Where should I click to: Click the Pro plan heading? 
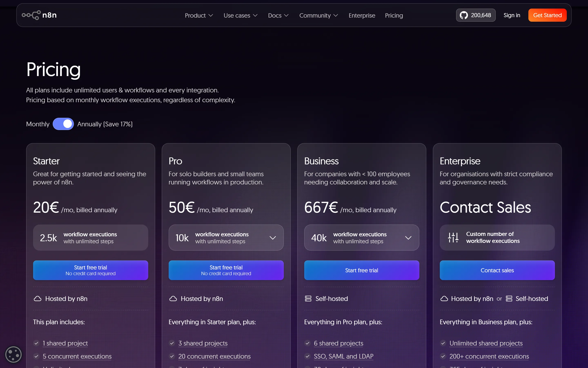[x=175, y=161]
